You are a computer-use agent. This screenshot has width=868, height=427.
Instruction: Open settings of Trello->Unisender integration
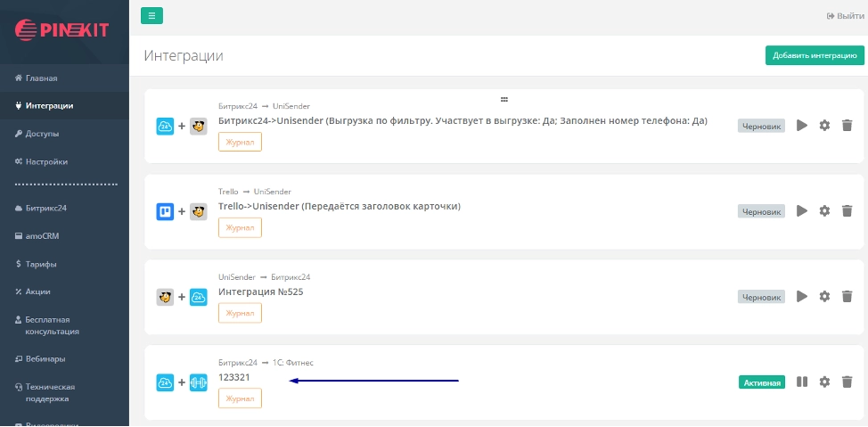coord(824,210)
